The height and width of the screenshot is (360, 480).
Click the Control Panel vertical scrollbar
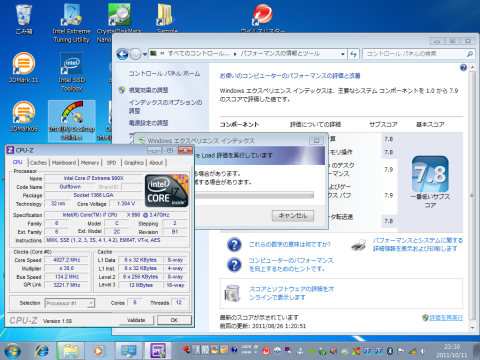[472, 197]
